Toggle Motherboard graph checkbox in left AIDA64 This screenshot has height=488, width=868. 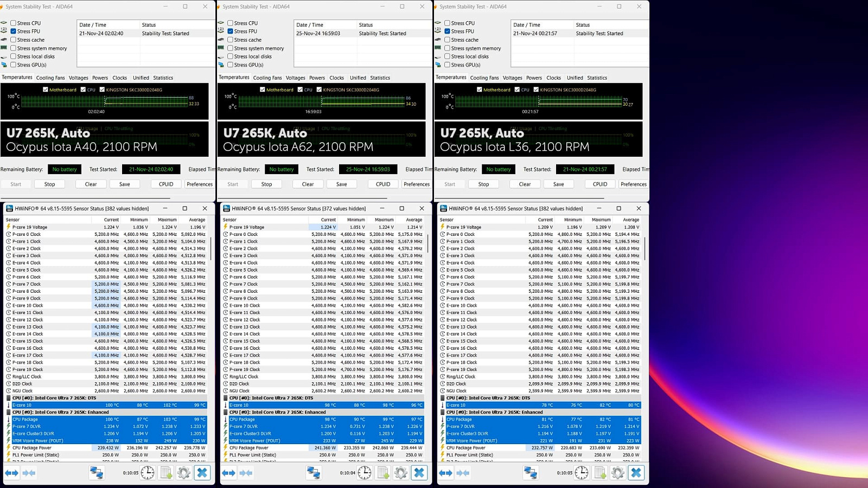[46, 89]
